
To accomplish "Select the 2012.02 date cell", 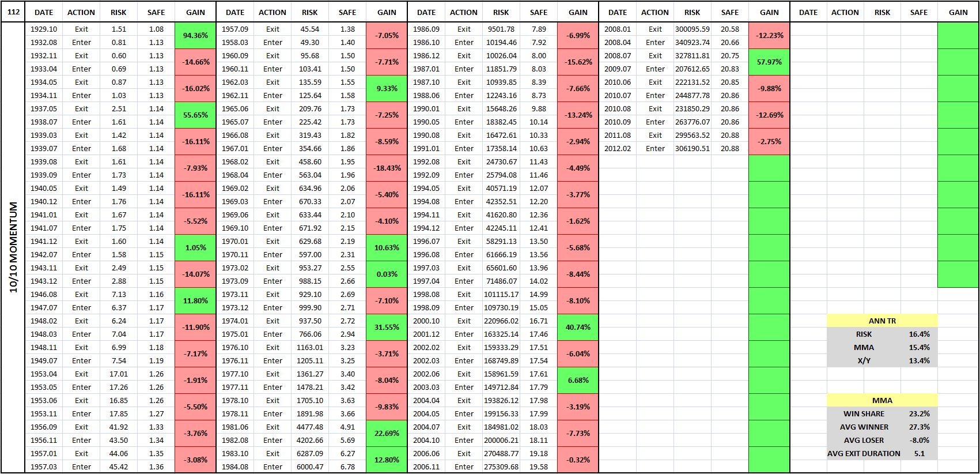I will pos(618,148).
